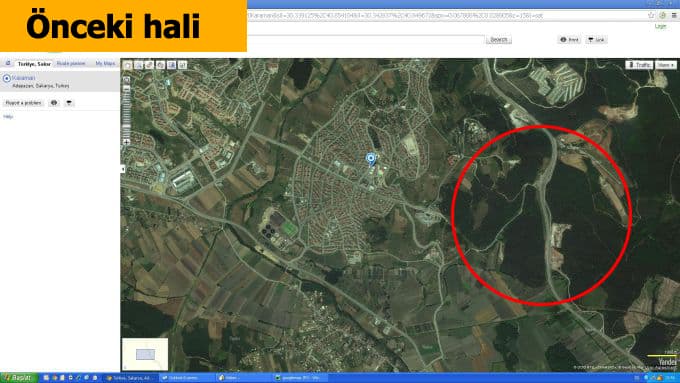The image size is (680, 383).
Task: Open the My Maps tab
Action: click(x=105, y=63)
